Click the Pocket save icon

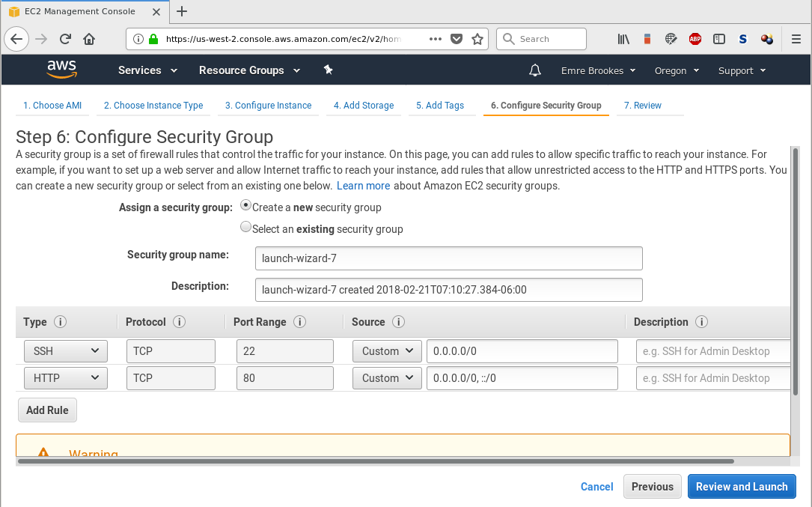tap(457, 39)
